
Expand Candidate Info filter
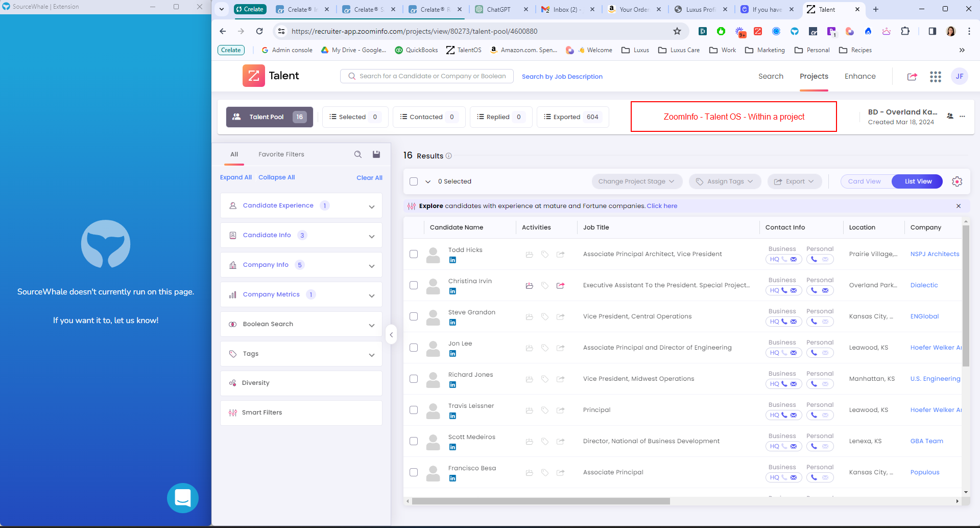(x=301, y=235)
